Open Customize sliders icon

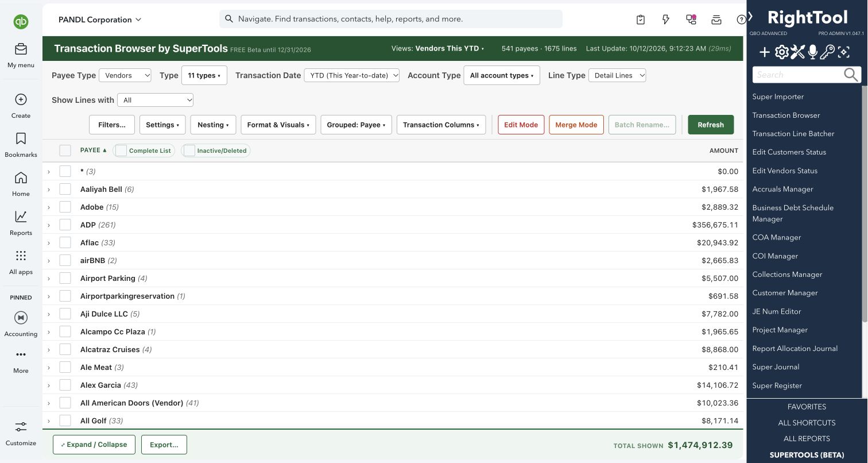tap(21, 427)
